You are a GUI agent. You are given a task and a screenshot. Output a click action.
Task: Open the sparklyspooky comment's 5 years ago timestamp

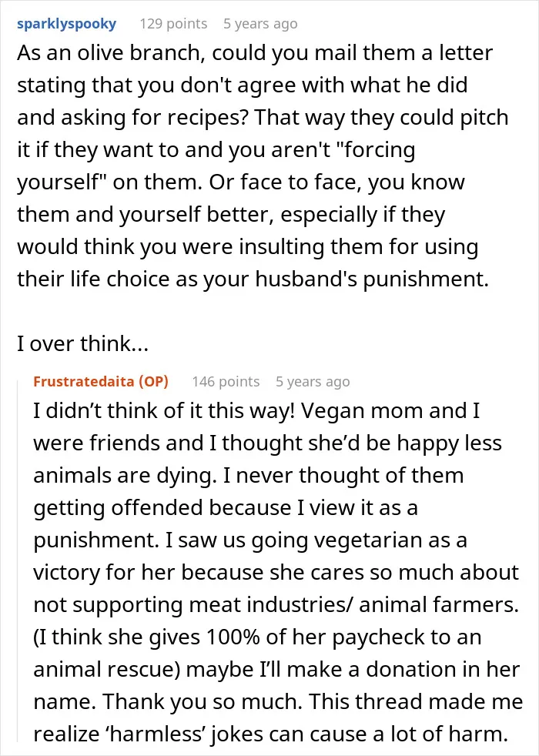tap(260, 24)
